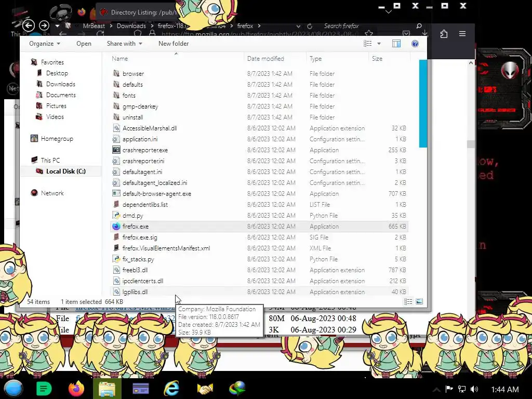Screen dimensions: 532x399
Task: Select the uninstall folder
Action: [132, 117]
